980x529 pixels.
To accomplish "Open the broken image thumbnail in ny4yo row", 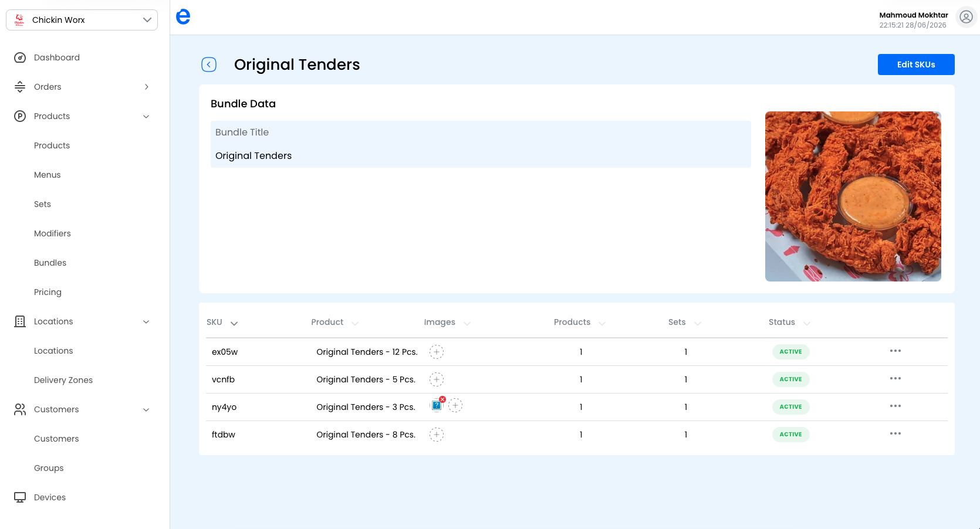I will (x=436, y=405).
